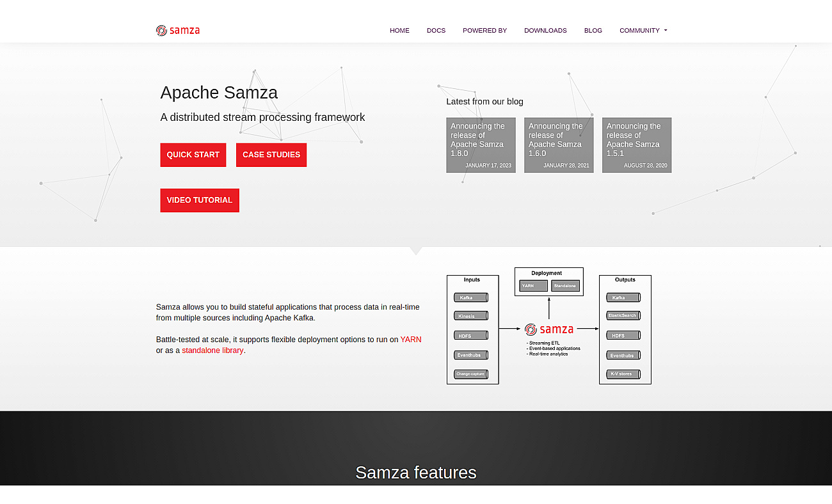Open the Apache Samza 1.5.1 blog card

(x=637, y=145)
